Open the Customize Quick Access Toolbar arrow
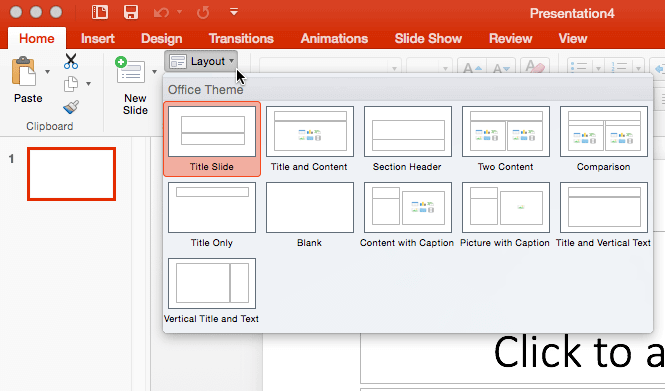 (234, 12)
